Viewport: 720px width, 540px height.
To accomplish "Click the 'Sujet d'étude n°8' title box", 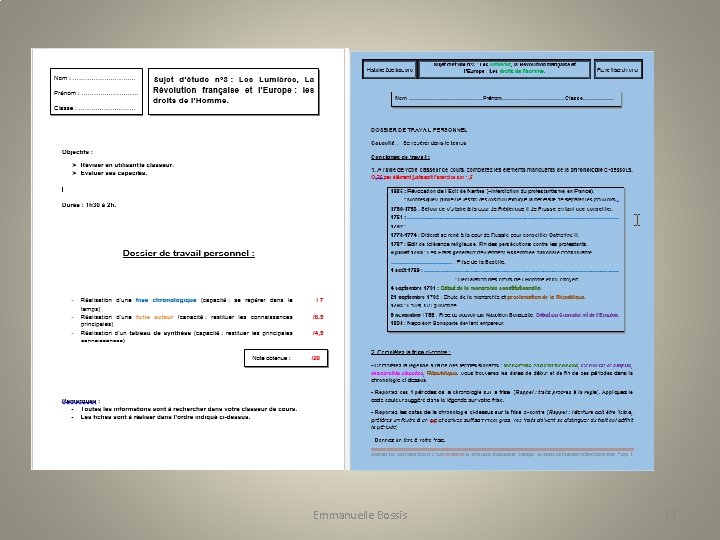I will pos(233,91).
